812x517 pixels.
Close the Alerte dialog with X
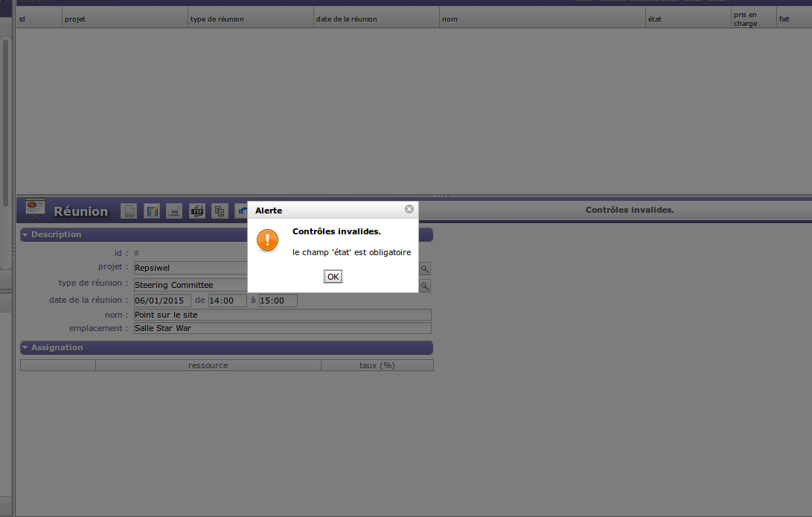click(409, 209)
